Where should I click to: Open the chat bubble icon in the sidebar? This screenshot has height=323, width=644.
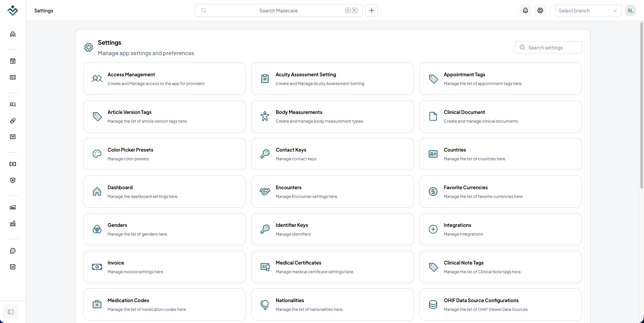(13, 251)
